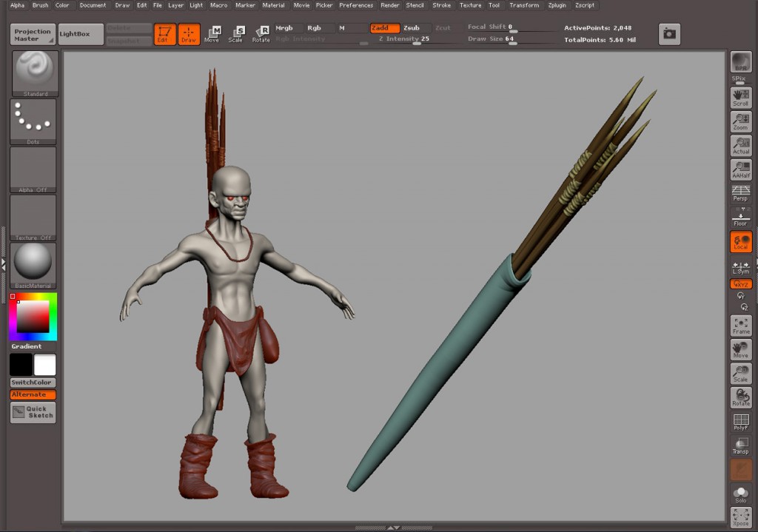Screen dimensions: 758x532
Task: Open the Standard brush picker
Action: tap(35, 73)
